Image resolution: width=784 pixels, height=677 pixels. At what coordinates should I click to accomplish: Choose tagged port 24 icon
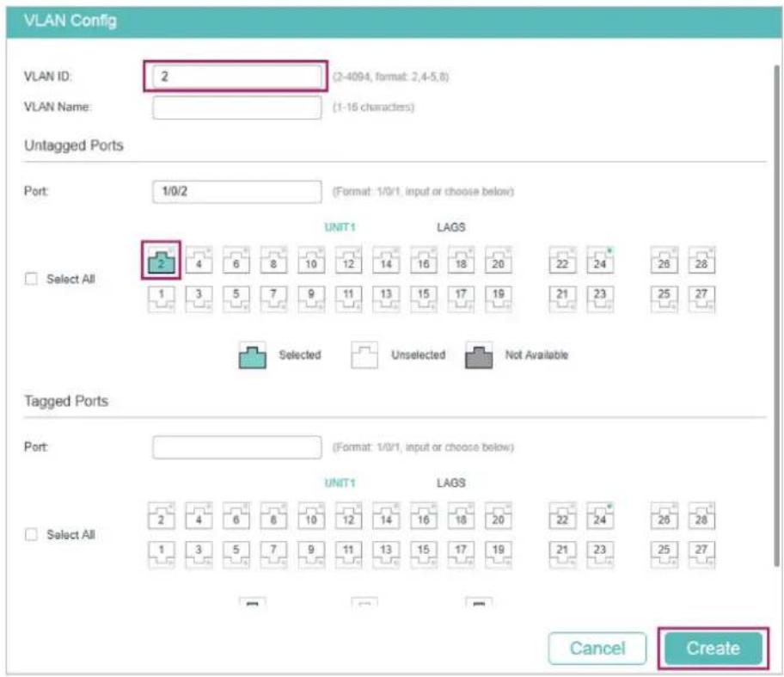coord(600,516)
